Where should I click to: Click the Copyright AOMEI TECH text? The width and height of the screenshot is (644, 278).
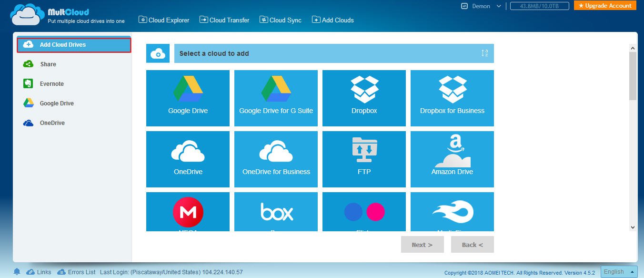[x=520, y=273]
